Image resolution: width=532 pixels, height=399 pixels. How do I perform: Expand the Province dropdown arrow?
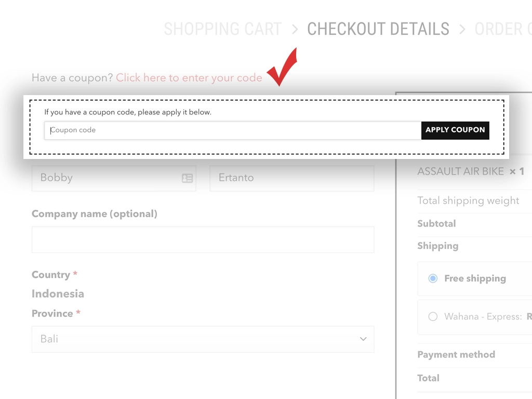click(x=363, y=339)
